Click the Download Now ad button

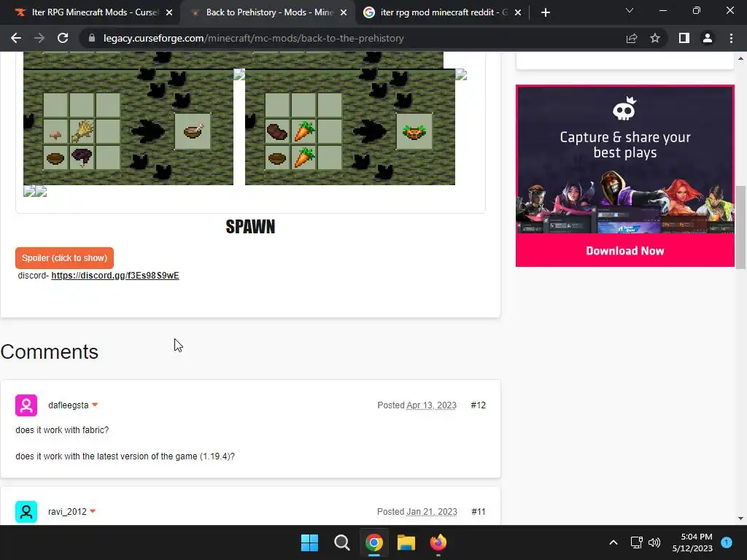(625, 251)
